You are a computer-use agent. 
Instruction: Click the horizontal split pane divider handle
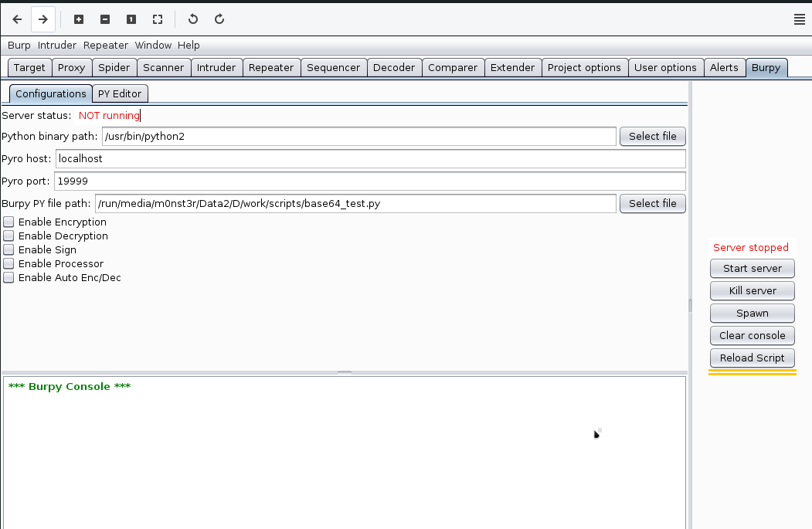point(345,373)
